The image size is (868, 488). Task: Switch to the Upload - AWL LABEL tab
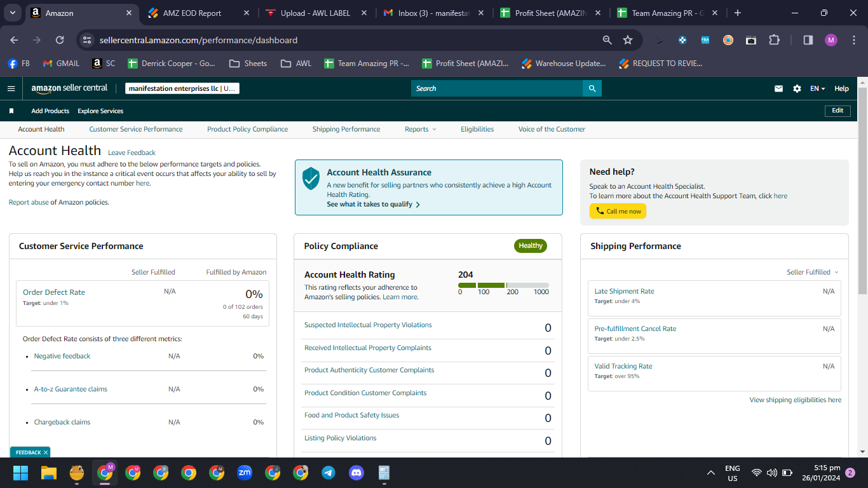point(316,13)
